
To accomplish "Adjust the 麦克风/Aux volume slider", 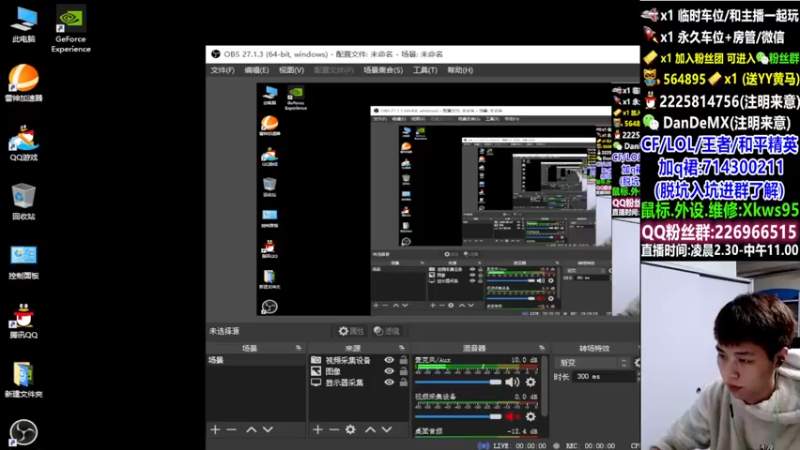I will (458, 382).
